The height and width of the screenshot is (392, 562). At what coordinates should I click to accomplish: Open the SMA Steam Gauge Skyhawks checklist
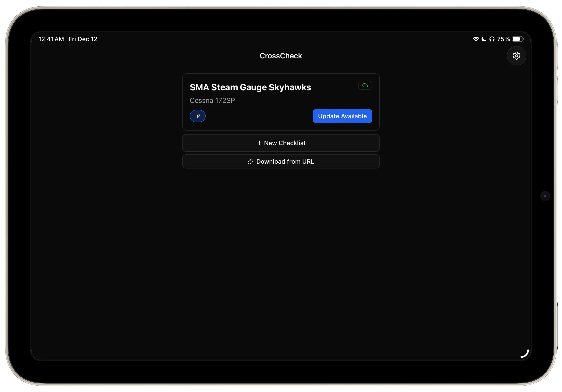[250, 87]
